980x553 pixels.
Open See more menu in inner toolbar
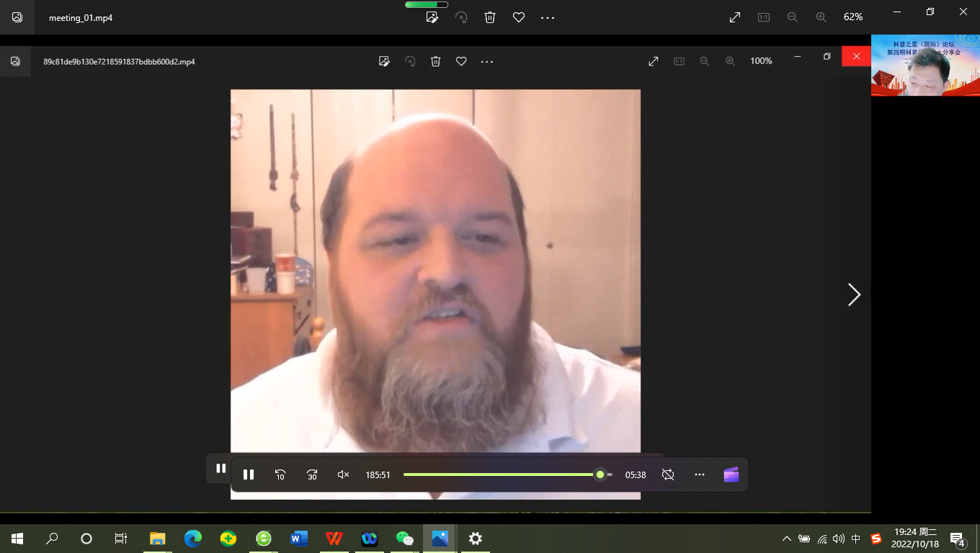487,61
